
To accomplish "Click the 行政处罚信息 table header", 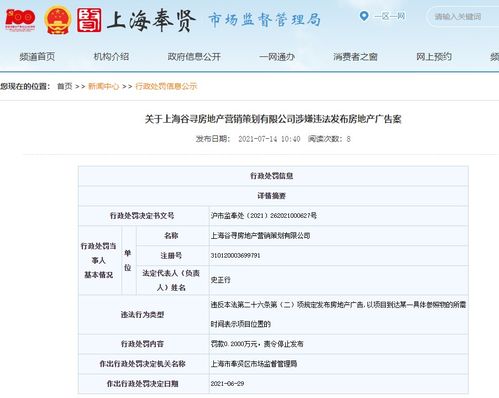I will [x=273, y=176].
